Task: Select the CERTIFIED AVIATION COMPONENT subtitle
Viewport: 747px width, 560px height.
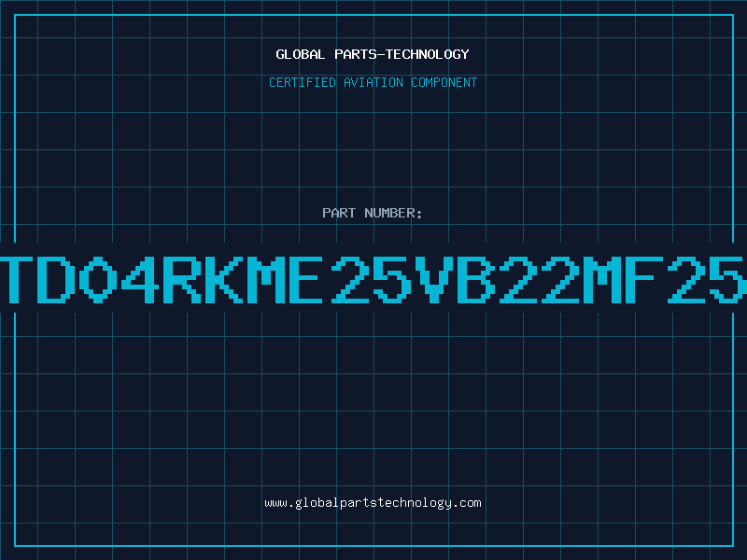Action: pyautogui.click(x=373, y=82)
